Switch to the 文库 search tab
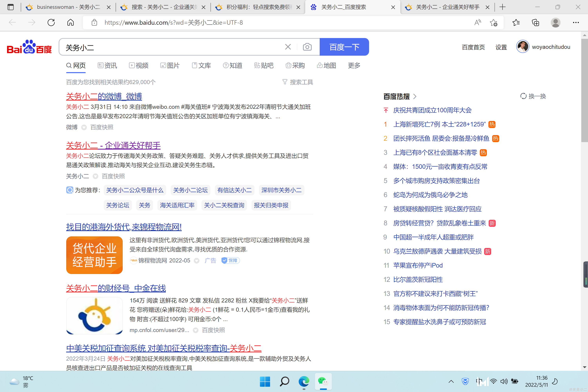The height and width of the screenshot is (392, 588). (201, 65)
